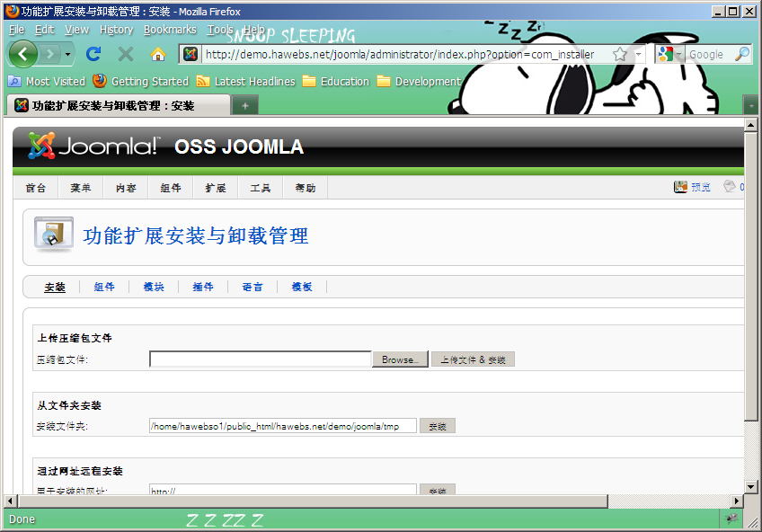Open the address bar history dropdown
The image size is (762, 532).
(638, 54)
